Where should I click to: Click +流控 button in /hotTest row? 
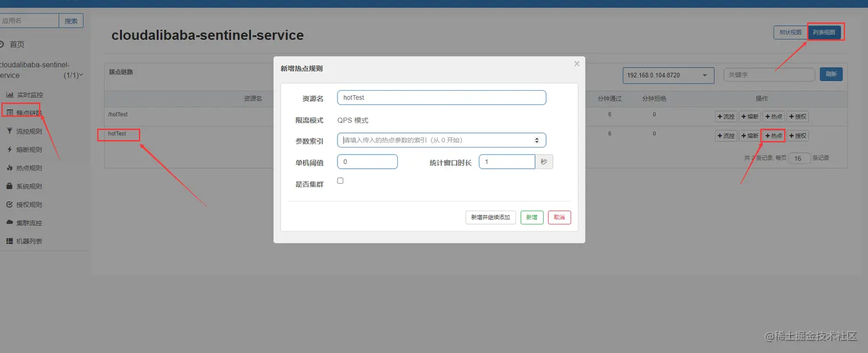726,117
